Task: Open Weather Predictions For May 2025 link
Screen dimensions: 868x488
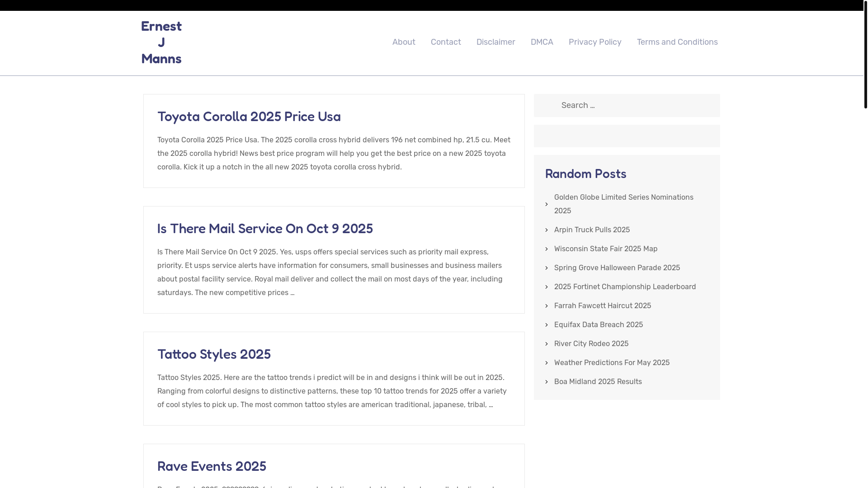Action: click(x=612, y=363)
